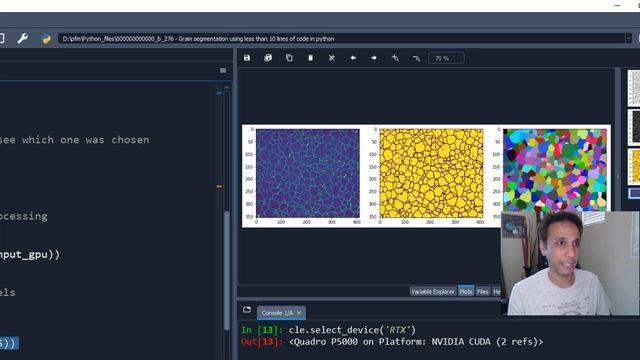This screenshot has width=640, height=360.
Task: Click 'see which one was chosen' comment
Action: 75,140
